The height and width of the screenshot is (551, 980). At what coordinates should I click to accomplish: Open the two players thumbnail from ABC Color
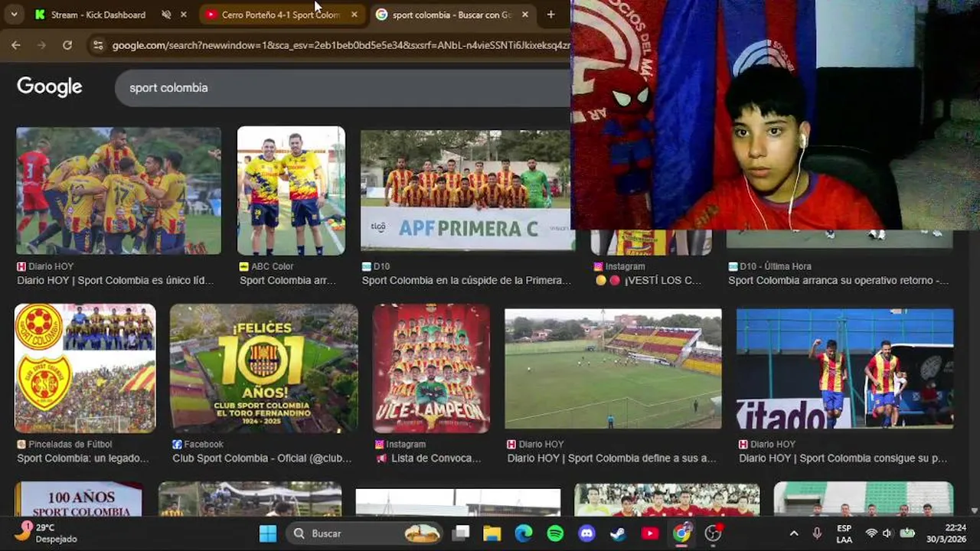tap(291, 191)
